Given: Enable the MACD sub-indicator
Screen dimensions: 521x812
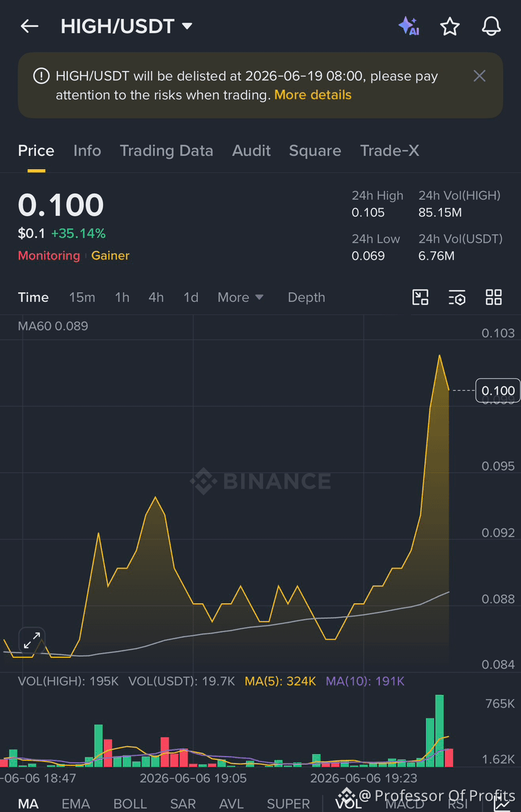Looking at the screenshot, I should 405,803.
